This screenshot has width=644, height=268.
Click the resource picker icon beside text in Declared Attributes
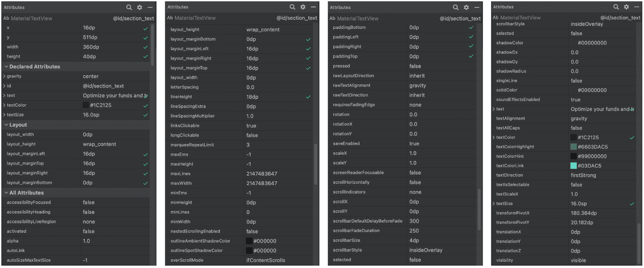point(146,96)
